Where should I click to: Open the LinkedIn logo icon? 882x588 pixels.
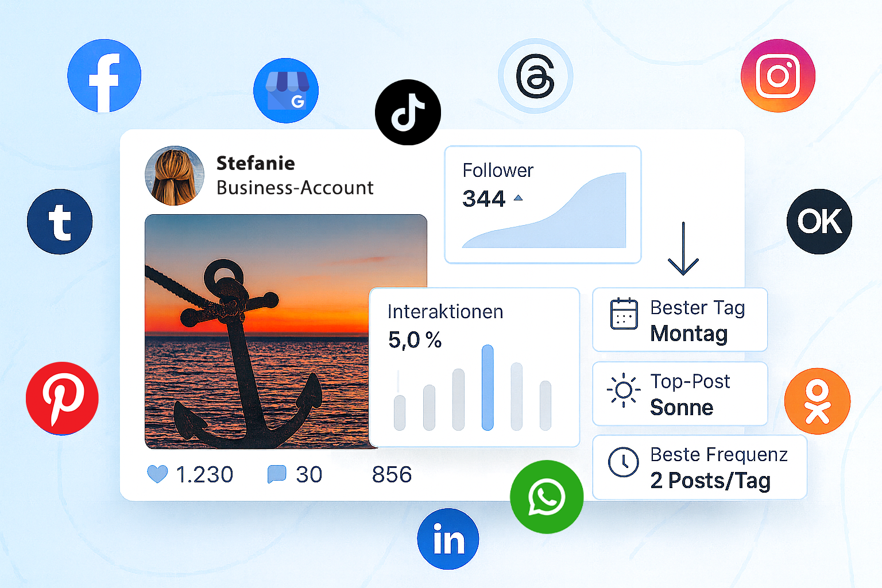click(x=448, y=539)
